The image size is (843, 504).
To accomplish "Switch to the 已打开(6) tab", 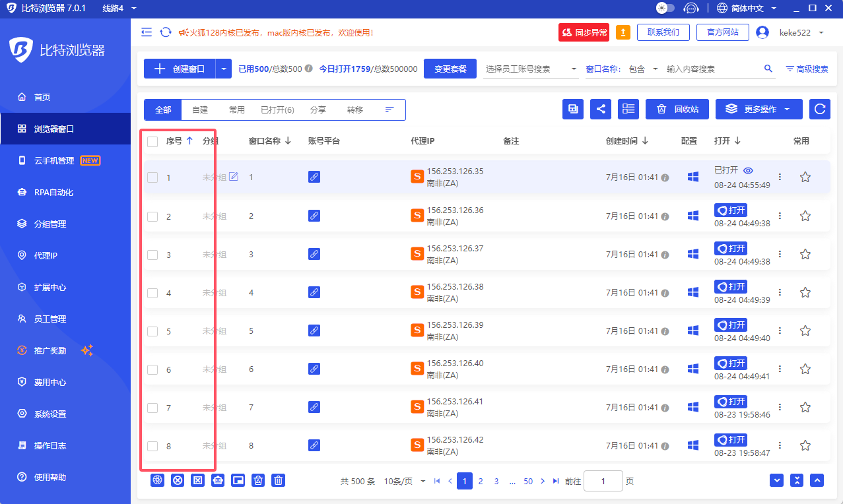I will click(277, 110).
